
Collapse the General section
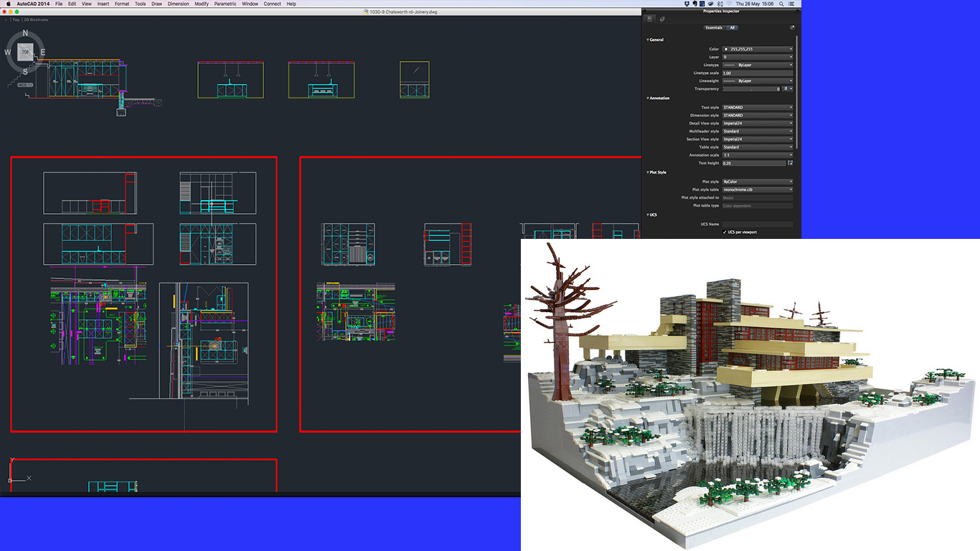coord(647,40)
